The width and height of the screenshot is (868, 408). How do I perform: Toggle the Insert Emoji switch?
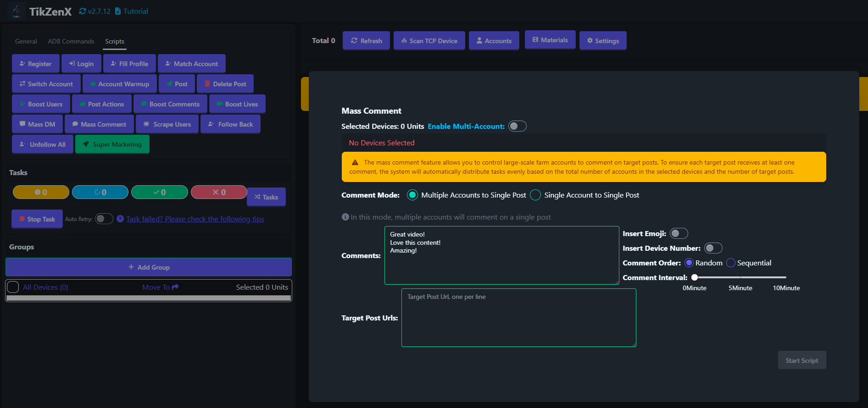tap(679, 233)
